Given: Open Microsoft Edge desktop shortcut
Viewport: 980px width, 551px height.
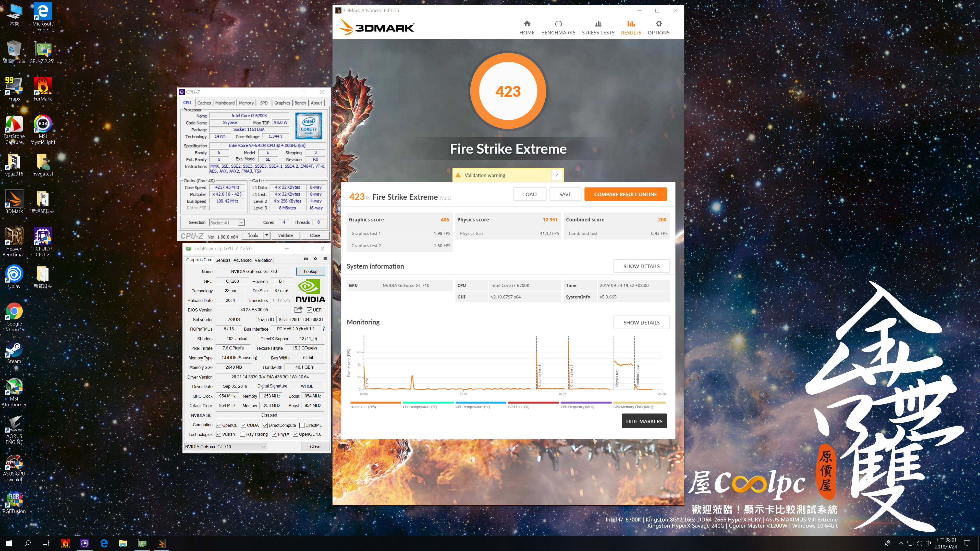Looking at the screenshot, I should point(43,17).
